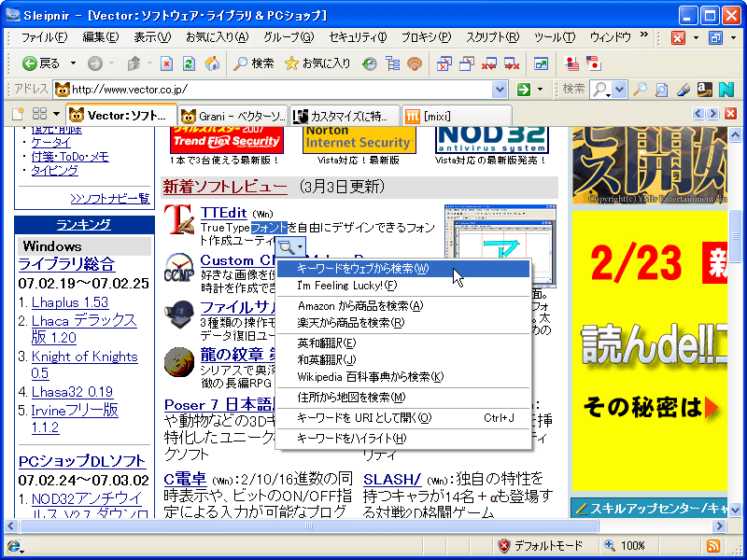This screenshot has height=560, width=747.
Task: Choose キーワードをハイライト(H)
Action: click(x=403, y=438)
